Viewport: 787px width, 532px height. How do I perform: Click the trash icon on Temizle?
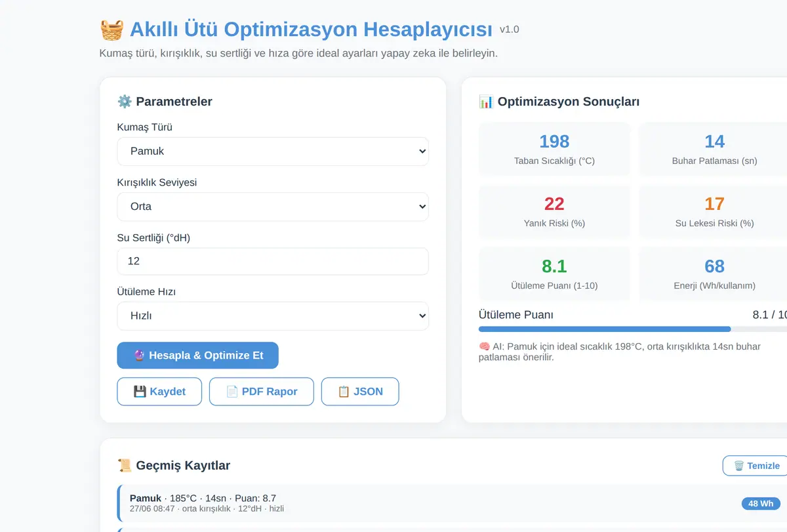739,466
